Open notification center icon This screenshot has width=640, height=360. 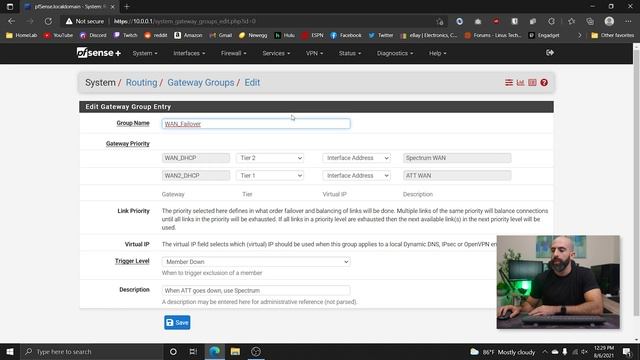coord(627,351)
